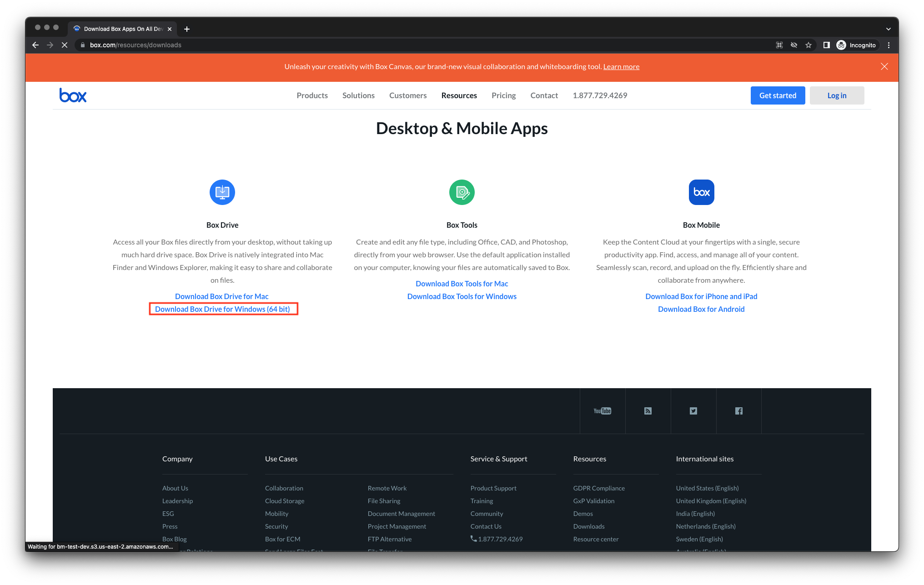Open the Pricing nav item
924x585 pixels.
(x=503, y=95)
